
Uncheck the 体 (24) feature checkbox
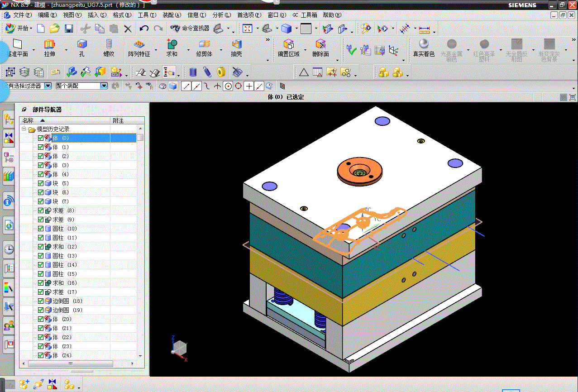pyautogui.click(x=41, y=355)
